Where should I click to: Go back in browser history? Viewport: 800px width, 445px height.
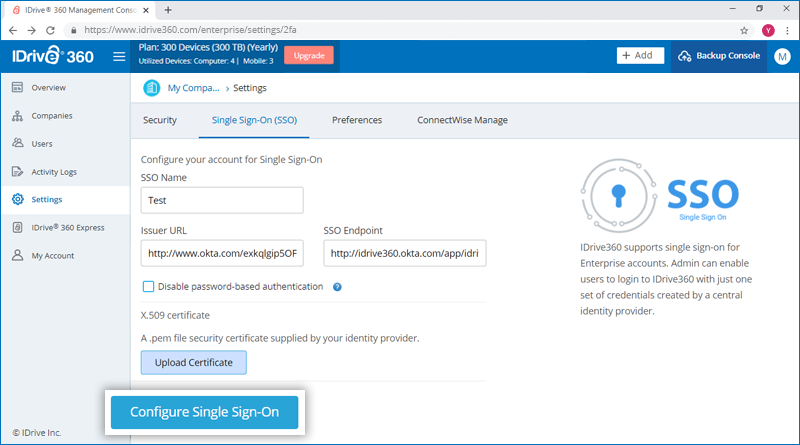13,31
